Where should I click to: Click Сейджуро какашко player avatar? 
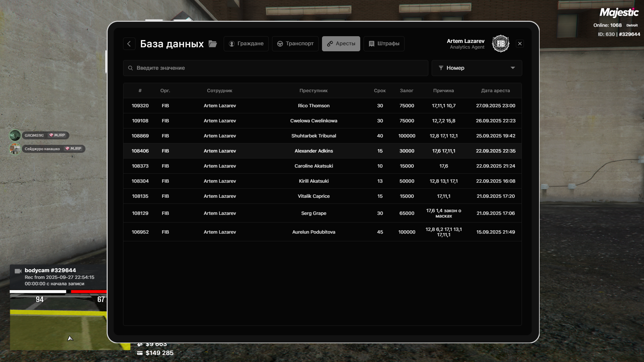[x=15, y=149]
